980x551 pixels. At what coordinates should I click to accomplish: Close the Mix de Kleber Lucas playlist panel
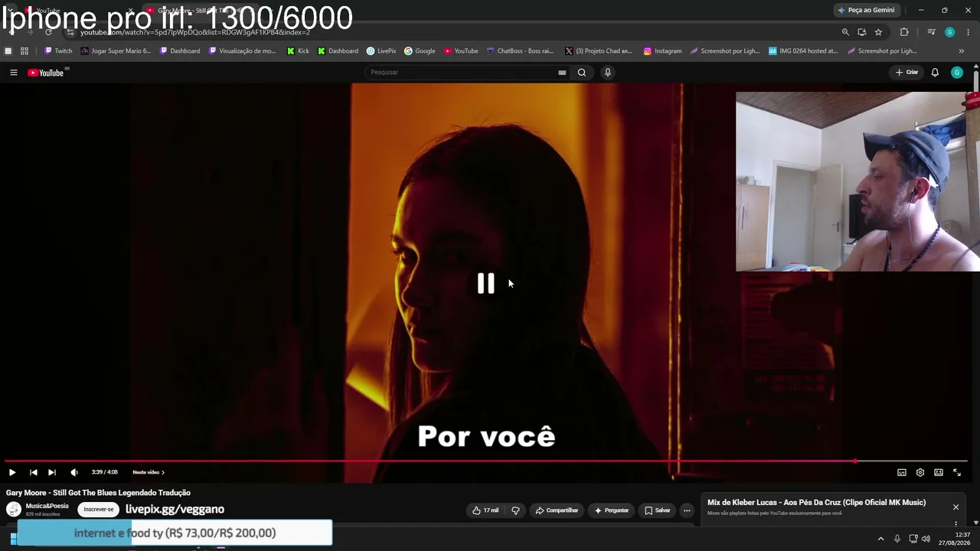coord(955,507)
